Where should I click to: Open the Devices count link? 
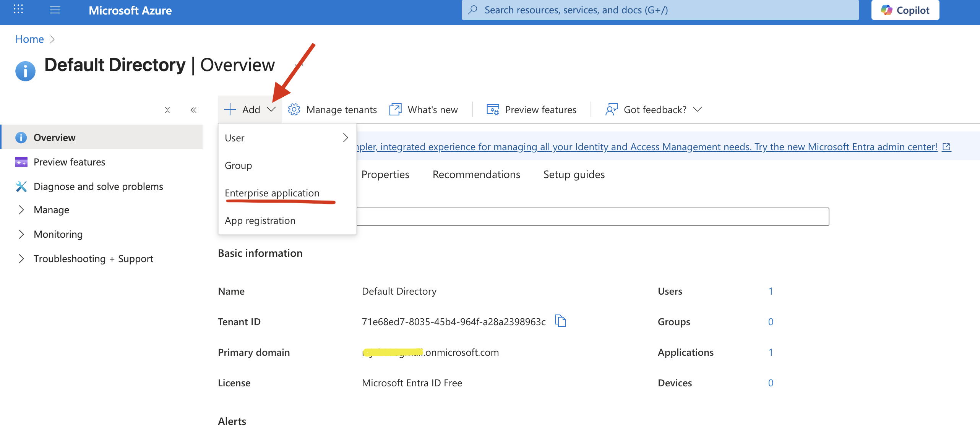[771, 383]
